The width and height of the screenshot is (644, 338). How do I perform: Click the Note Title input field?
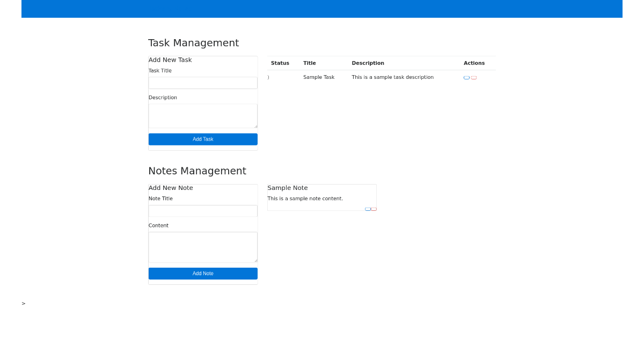point(203,211)
